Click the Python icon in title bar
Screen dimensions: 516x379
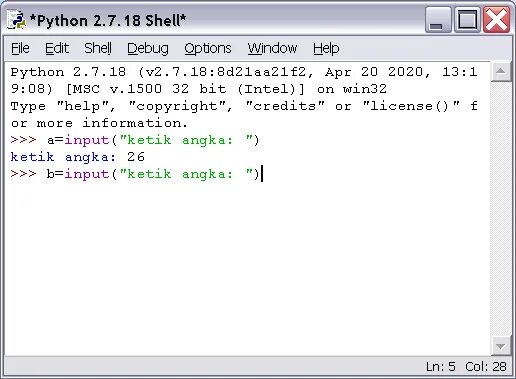pos(16,20)
